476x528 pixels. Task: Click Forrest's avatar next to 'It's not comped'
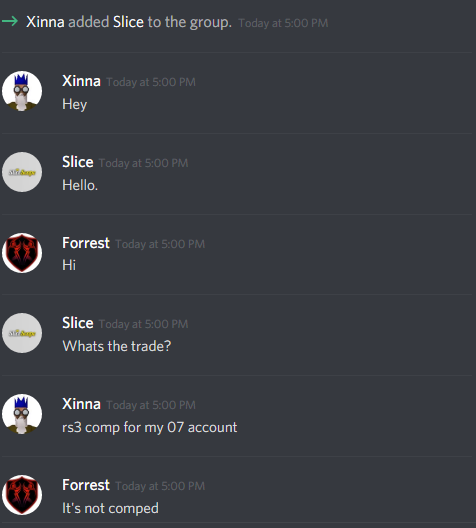[22, 495]
